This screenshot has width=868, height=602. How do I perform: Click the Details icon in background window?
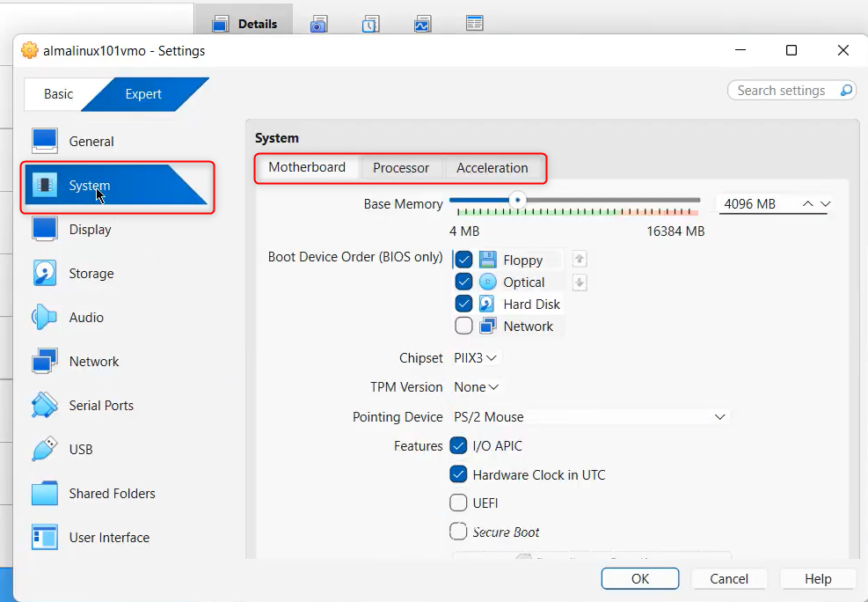point(221,25)
